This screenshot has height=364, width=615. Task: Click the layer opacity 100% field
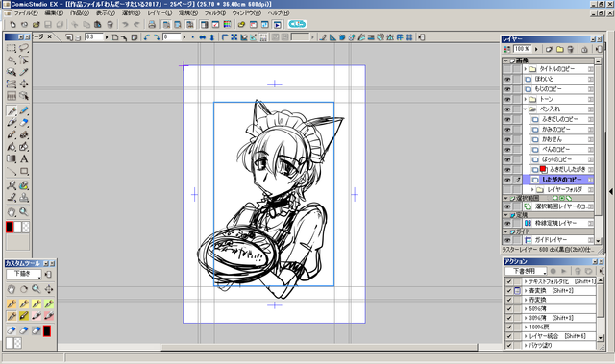(522, 49)
